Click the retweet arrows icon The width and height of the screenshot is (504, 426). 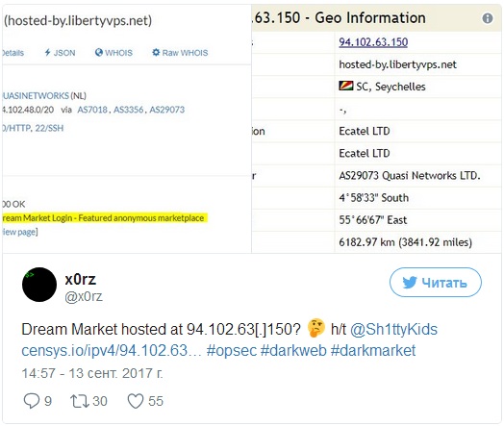pyautogui.click(x=80, y=401)
